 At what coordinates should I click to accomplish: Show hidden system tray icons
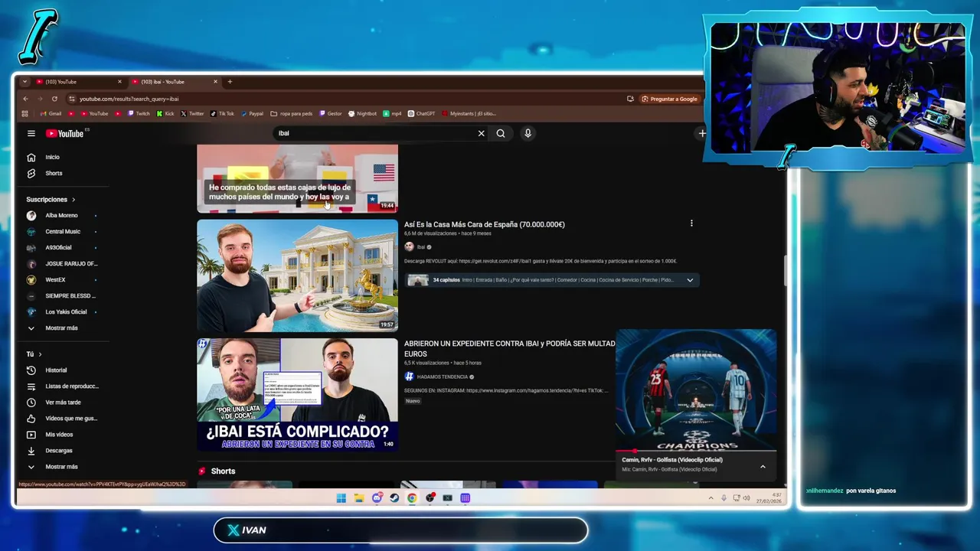(x=710, y=498)
